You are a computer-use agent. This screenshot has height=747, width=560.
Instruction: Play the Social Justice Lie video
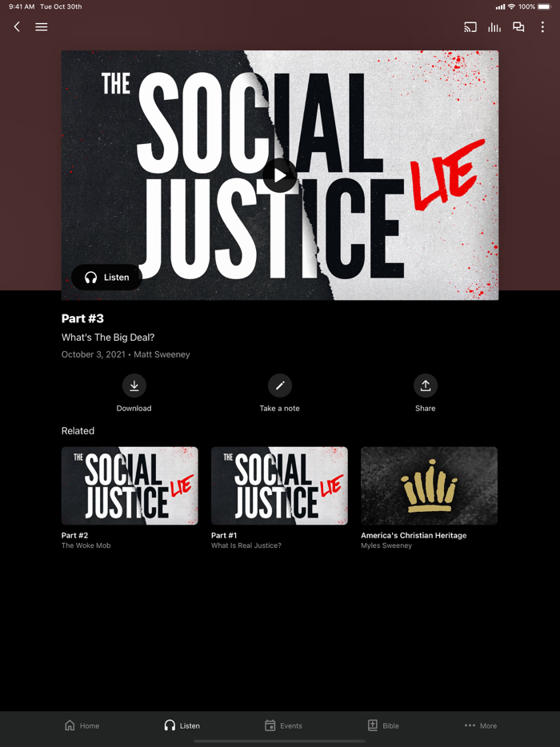(x=280, y=175)
